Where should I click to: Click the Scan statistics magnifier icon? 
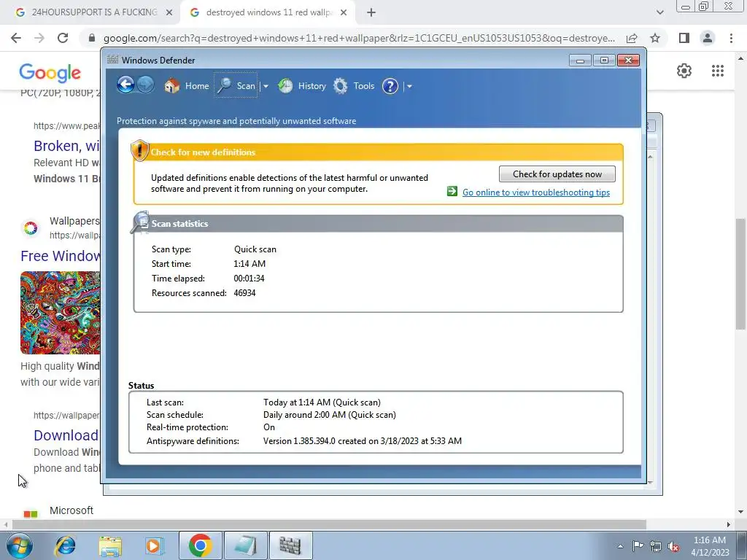(140, 222)
